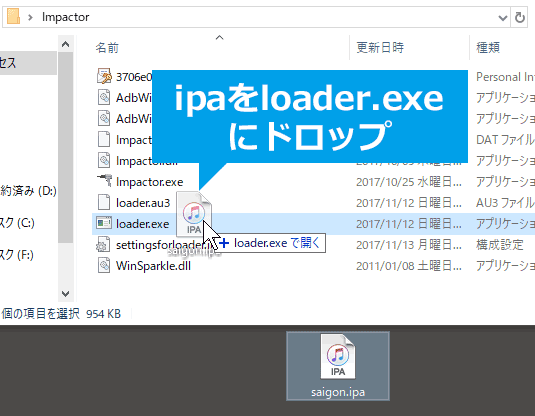Click the settingsforloader gear file icon
535x416 pixels.
pos(103,244)
